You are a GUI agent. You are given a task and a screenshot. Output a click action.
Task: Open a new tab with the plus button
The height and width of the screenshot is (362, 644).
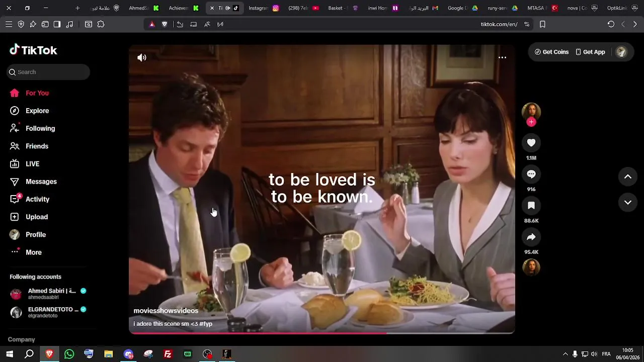[77, 8]
